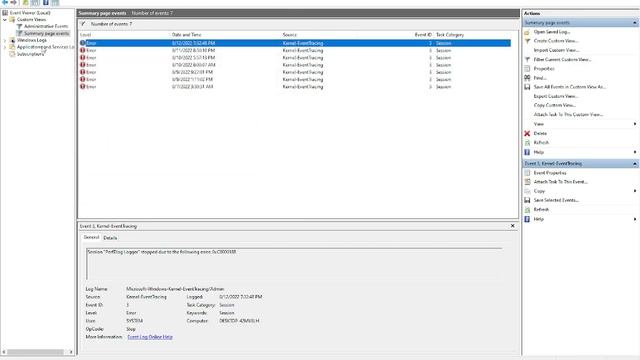
Task: Collapse the Summary page events actions section
Action: (634, 23)
